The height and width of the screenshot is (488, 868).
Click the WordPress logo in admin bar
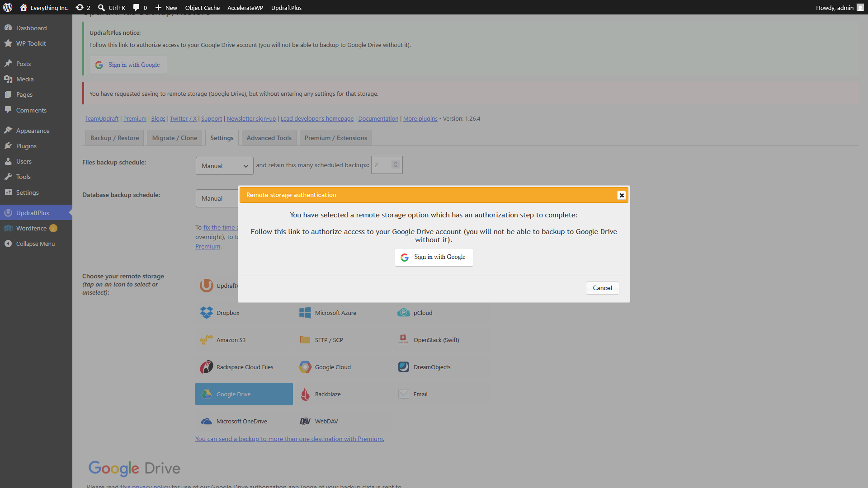coord(8,7)
